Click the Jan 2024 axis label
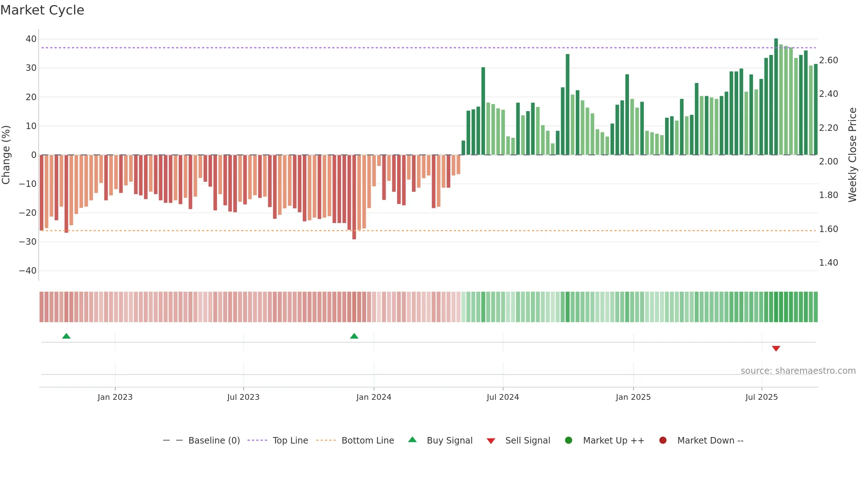The width and height of the screenshot is (868, 488). [374, 397]
